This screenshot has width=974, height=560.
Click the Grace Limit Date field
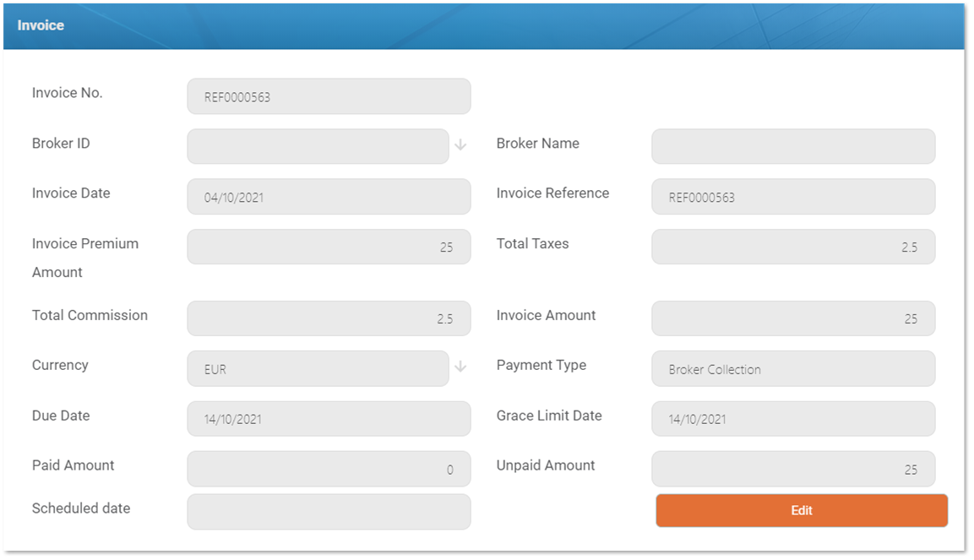(x=792, y=419)
